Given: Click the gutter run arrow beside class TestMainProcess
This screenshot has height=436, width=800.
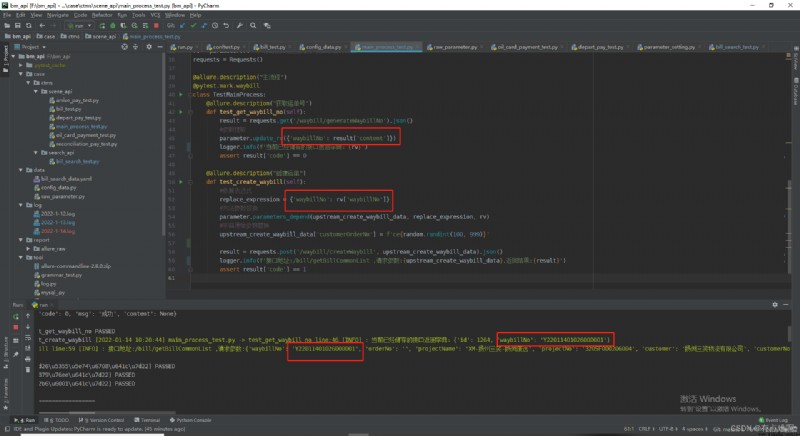Looking at the screenshot, I should pyautogui.click(x=181, y=94).
